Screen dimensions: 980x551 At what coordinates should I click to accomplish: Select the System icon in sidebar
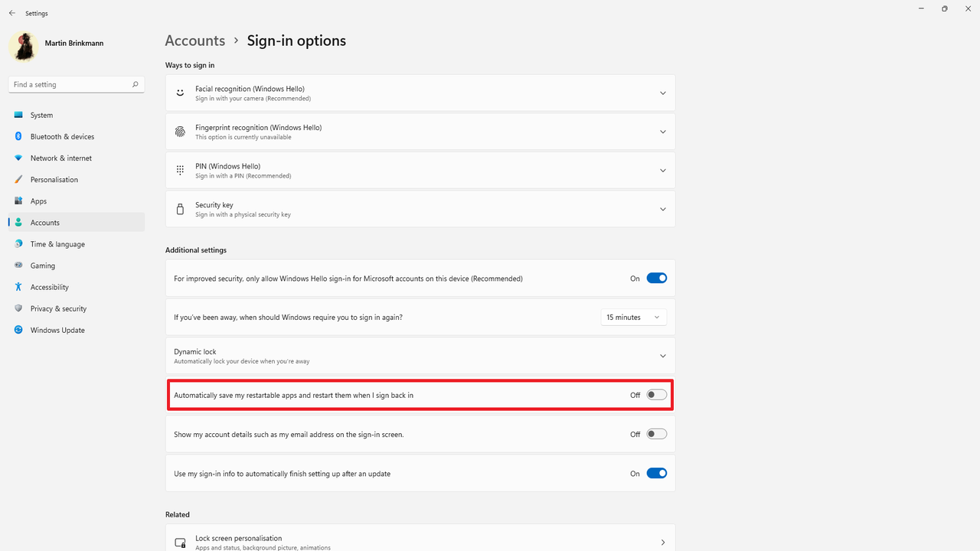point(18,115)
